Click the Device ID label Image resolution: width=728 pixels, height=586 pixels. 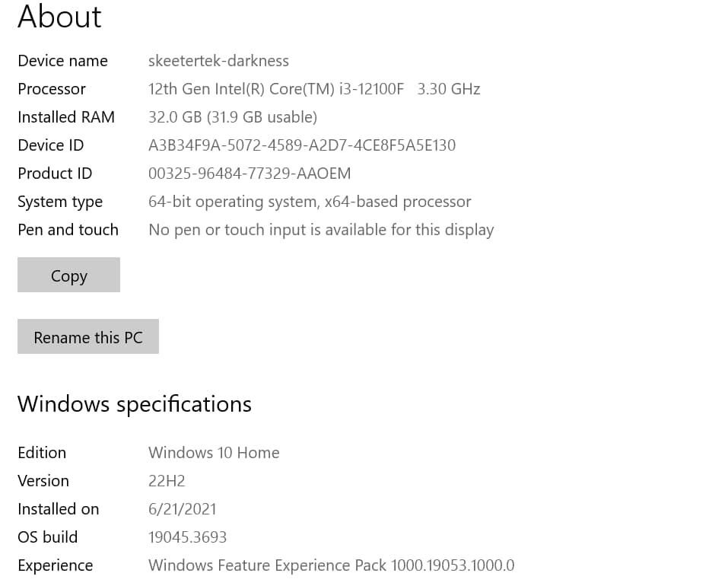tap(51, 145)
